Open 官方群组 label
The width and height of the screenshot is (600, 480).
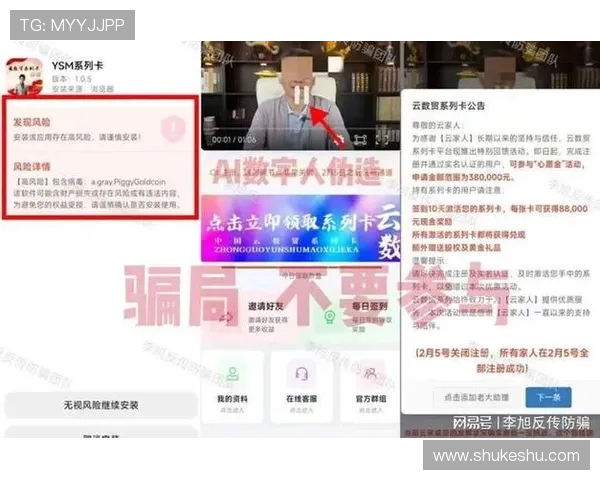pos(371,399)
